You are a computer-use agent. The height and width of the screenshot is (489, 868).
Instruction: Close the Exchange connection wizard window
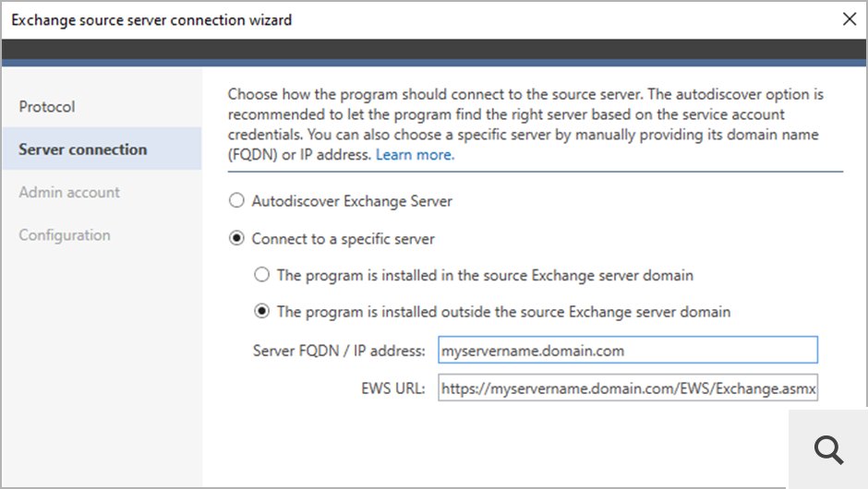click(849, 18)
